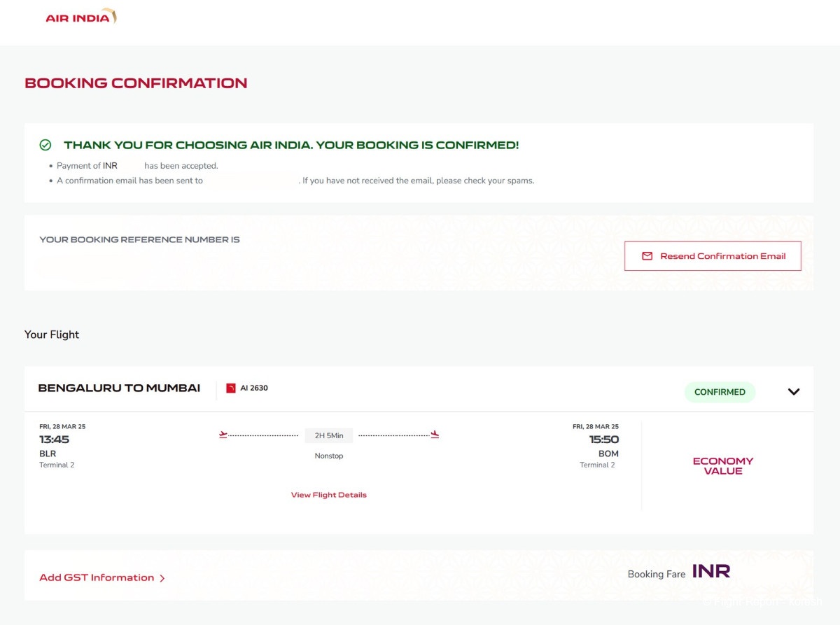Click the departure date above 13:45
The width and height of the screenshot is (840, 625).
pyautogui.click(x=62, y=426)
